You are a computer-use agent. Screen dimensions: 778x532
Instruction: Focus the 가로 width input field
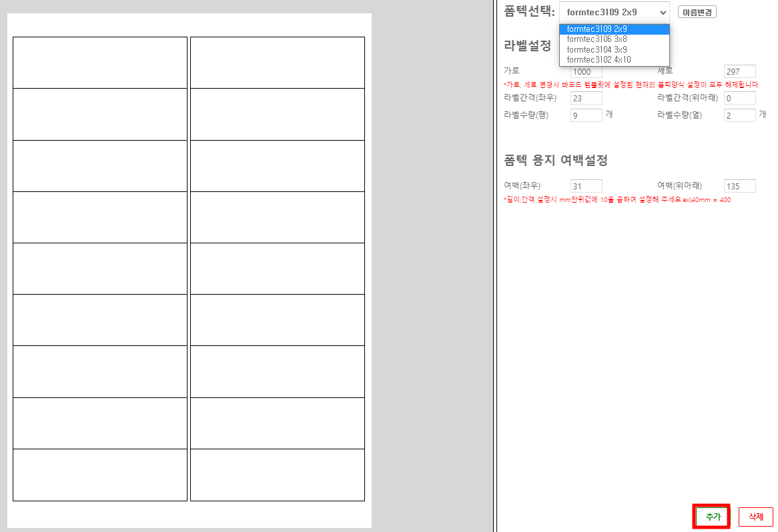point(587,72)
